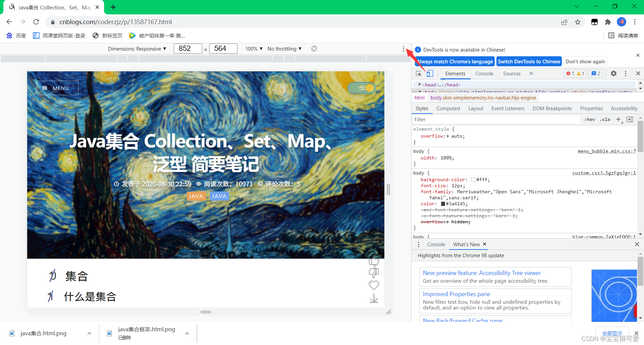Expand the head element node
This screenshot has width=644, height=345.
coord(419,85)
